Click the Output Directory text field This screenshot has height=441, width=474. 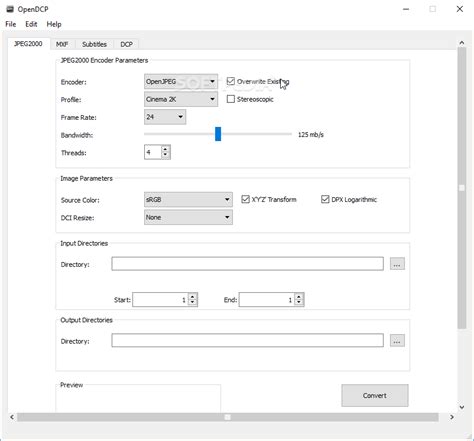[248, 340]
